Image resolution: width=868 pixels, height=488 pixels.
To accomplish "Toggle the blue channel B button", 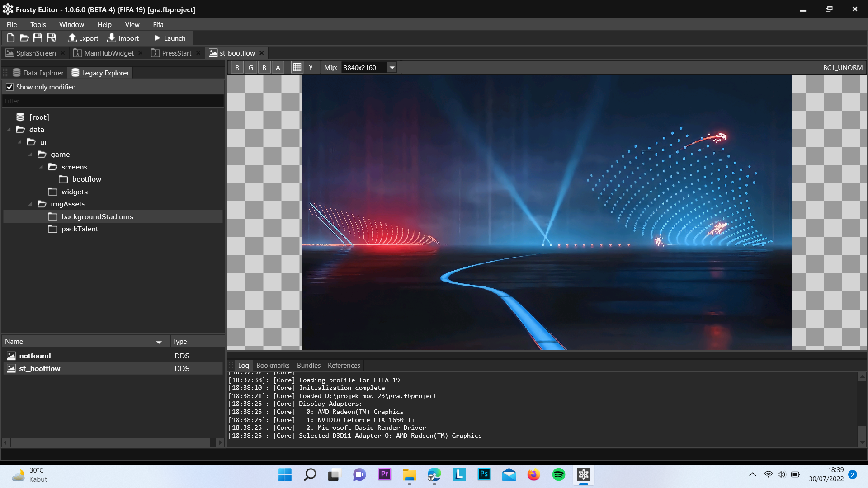I will [264, 67].
